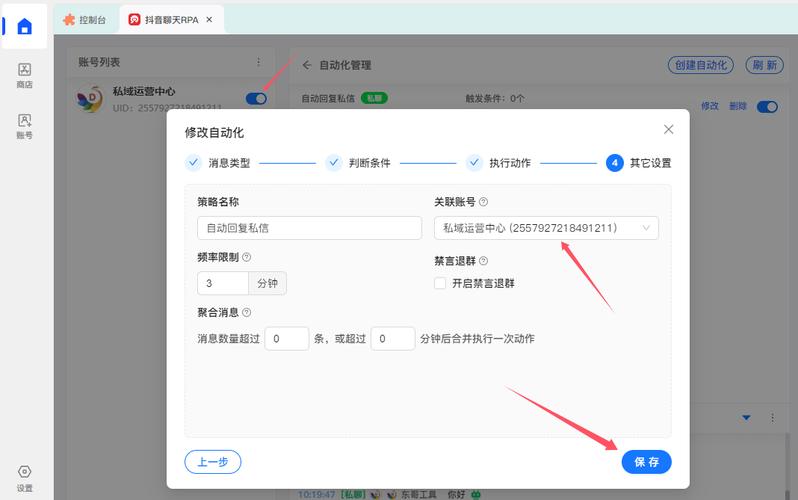Open the home icon in sidebar
The height and width of the screenshot is (500, 798).
[24, 26]
